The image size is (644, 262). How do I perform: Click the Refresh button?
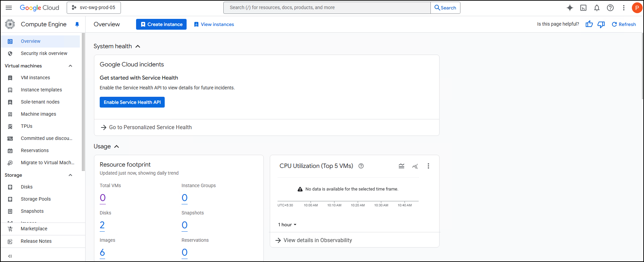pyautogui.click(x=624, y=24)
